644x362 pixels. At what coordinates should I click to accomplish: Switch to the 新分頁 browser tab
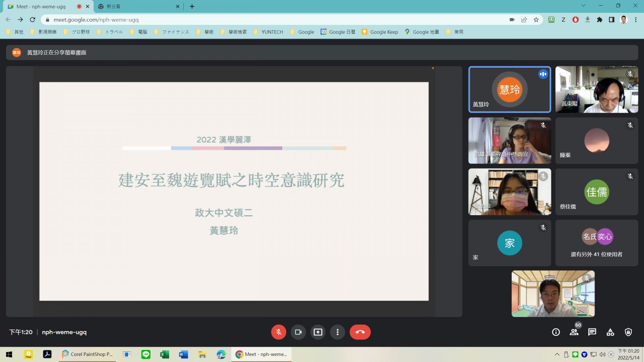point(137,6)
